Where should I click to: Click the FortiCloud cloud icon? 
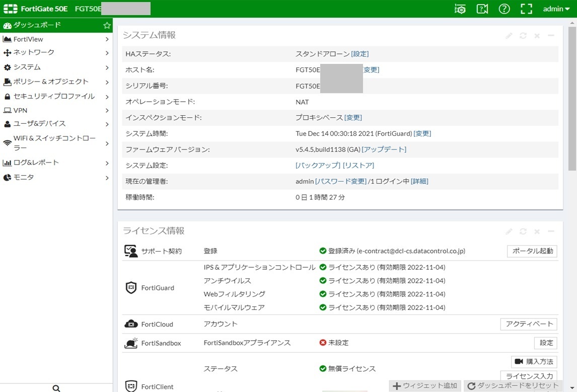(131, 324)
